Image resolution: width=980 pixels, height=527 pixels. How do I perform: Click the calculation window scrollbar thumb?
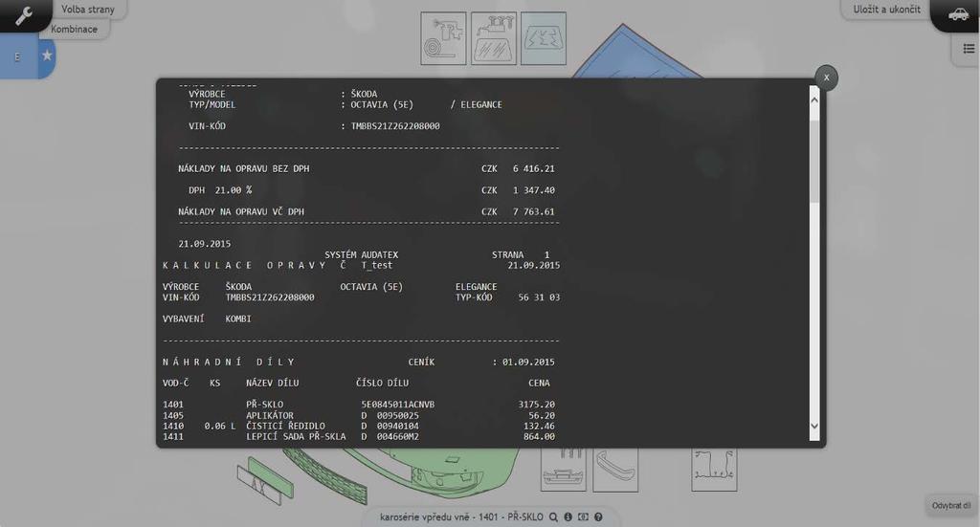click(x=813, y=161)
